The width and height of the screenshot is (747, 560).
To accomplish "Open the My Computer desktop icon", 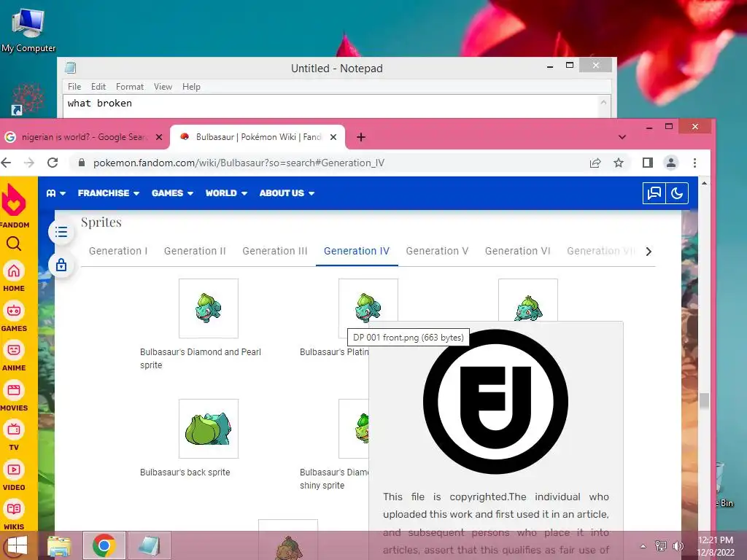I will coord(28,29).
